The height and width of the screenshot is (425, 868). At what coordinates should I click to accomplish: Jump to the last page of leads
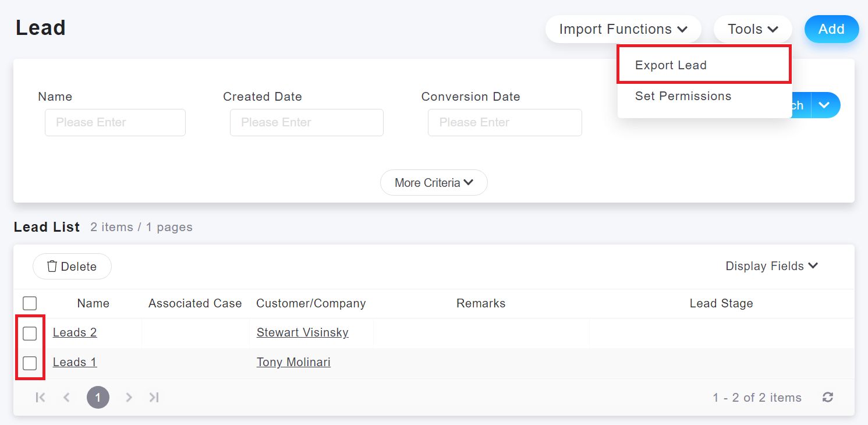pos(154,397)
